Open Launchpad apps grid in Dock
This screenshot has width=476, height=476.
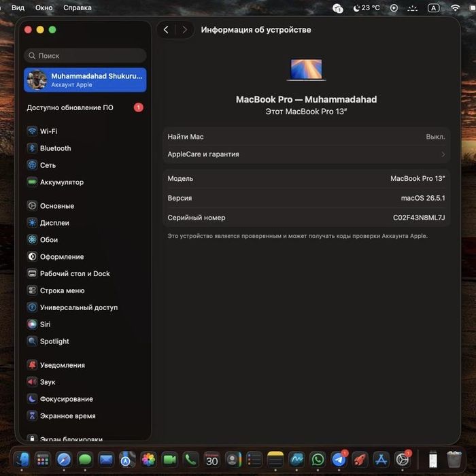43,460
